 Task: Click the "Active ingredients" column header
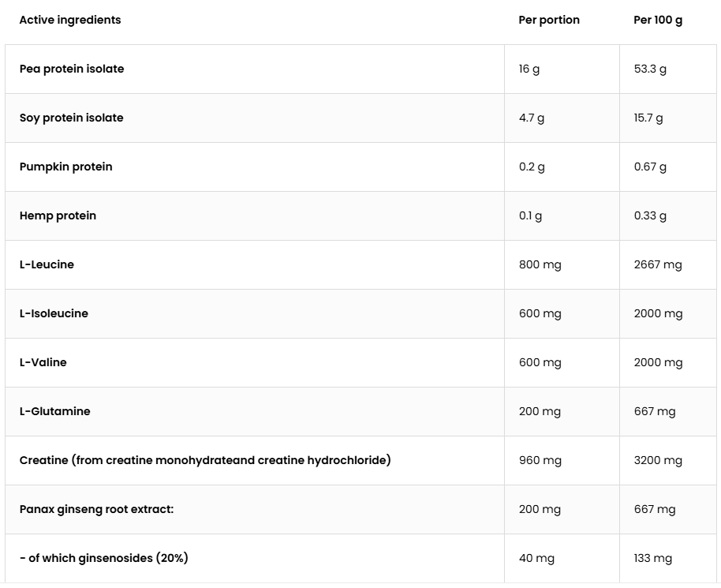pos(70,20)
